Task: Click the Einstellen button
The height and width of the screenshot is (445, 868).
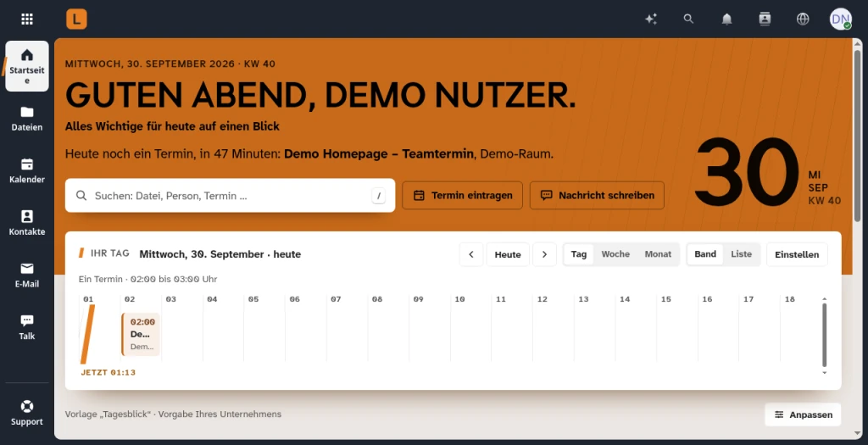Action: (x=797, y=254)
